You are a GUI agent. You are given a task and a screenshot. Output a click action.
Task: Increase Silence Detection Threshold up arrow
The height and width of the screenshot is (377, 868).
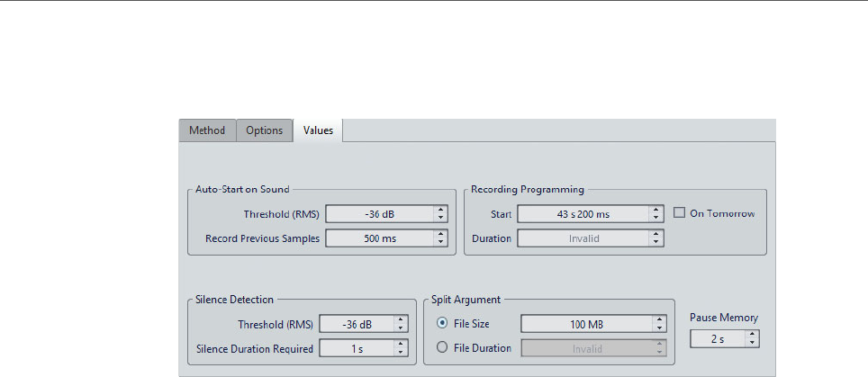click(x=401, y=320)
